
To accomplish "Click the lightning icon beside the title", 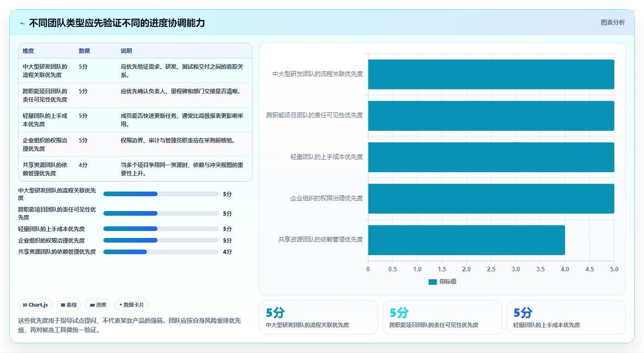I will tap(22, 23).
